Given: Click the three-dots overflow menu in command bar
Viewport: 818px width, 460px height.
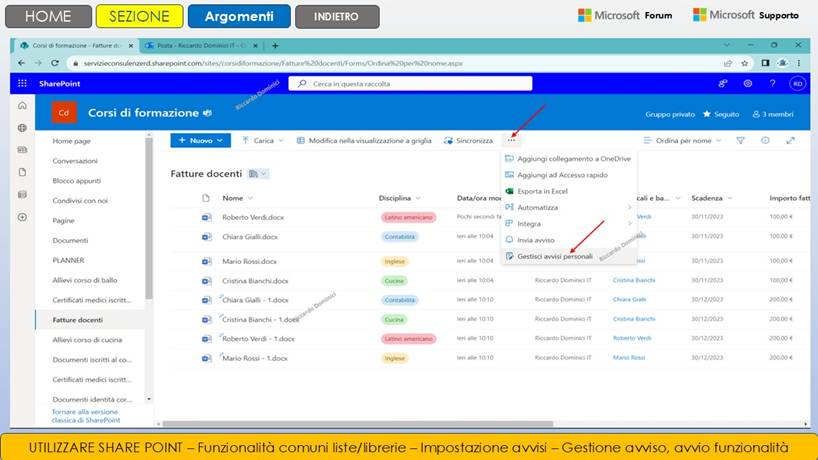Looking at the screenshot, I should click(511, 140).
